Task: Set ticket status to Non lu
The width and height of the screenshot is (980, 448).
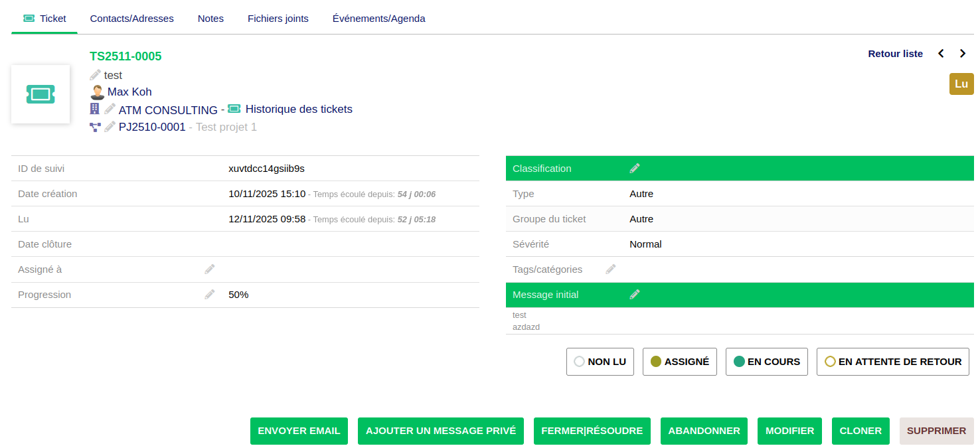Action: pyautogui.click(x=600, y=362)
